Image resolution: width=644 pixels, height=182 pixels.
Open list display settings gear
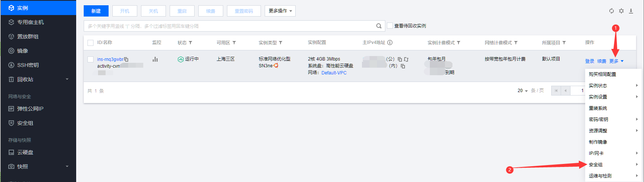click(621, 11)
